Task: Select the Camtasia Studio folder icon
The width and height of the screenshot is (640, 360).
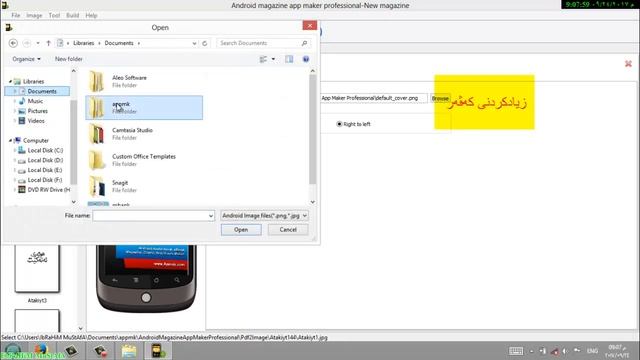Action: (97, 134)
